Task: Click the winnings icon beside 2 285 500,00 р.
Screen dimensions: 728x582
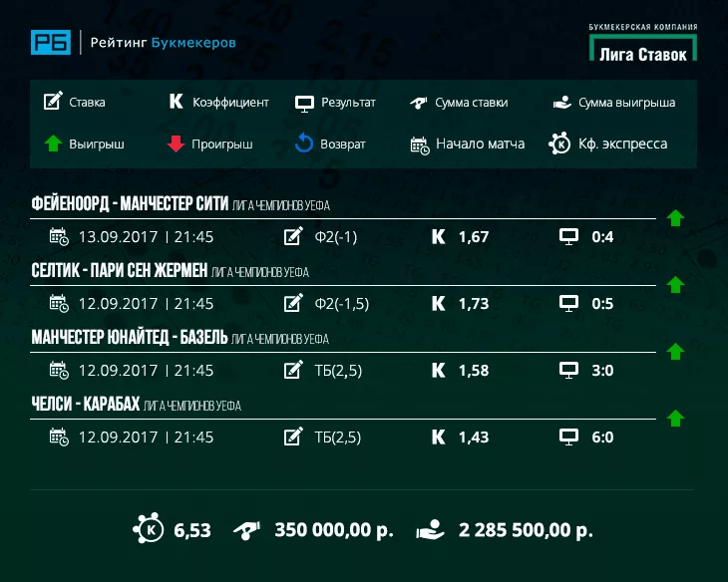Action: (431, 529)
